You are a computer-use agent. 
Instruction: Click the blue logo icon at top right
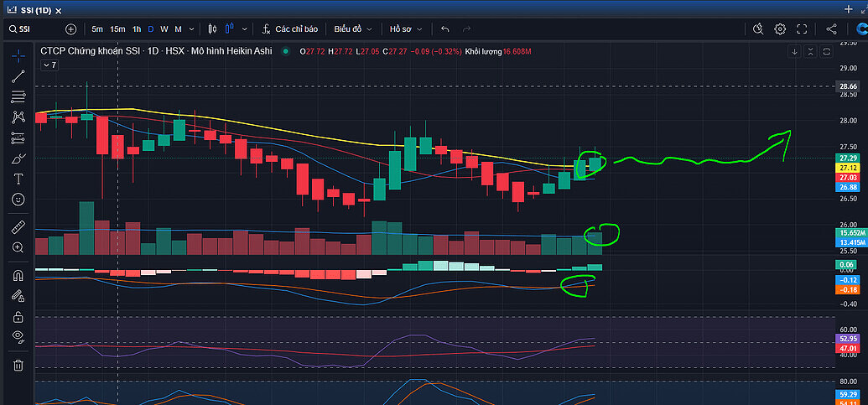click(860, 29)
